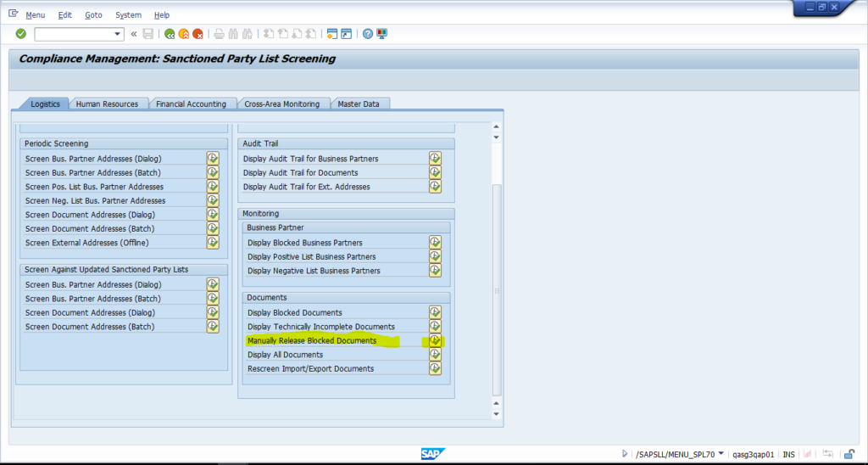
Task: Execute Display All Documents
Action: [x=435, y=354]
